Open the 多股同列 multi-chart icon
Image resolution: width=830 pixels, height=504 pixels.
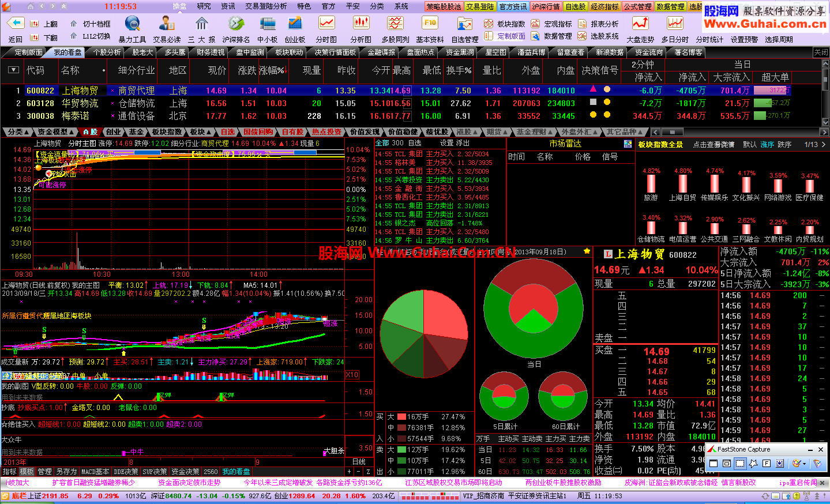click(396, 24)
